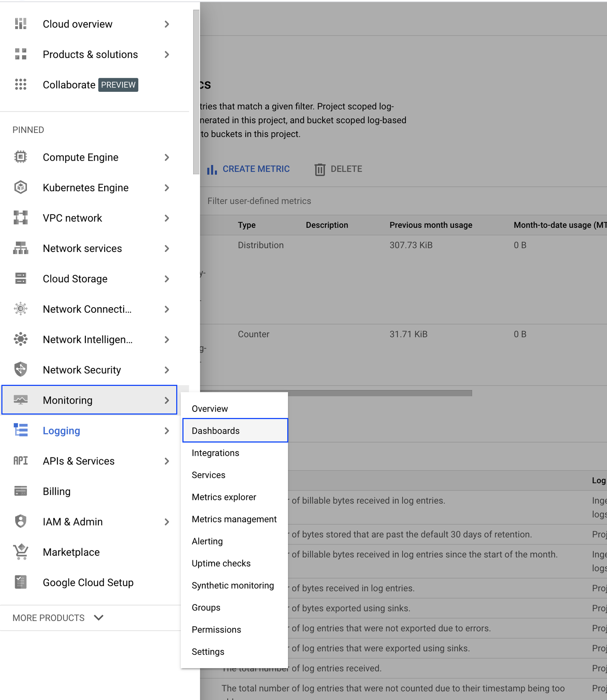Expand the MORE PRODUCTS section
The height and width of the screenshot is (700, 607).
point(58,618)
